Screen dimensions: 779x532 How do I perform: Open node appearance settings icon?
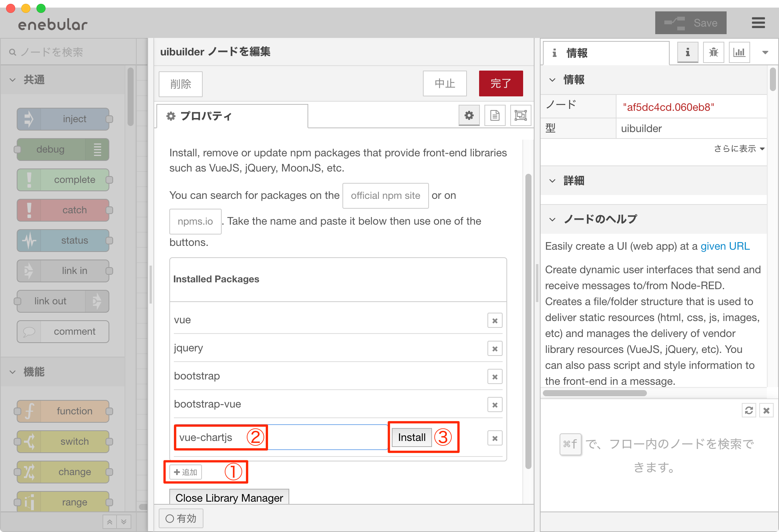click(x=520, y=115)
